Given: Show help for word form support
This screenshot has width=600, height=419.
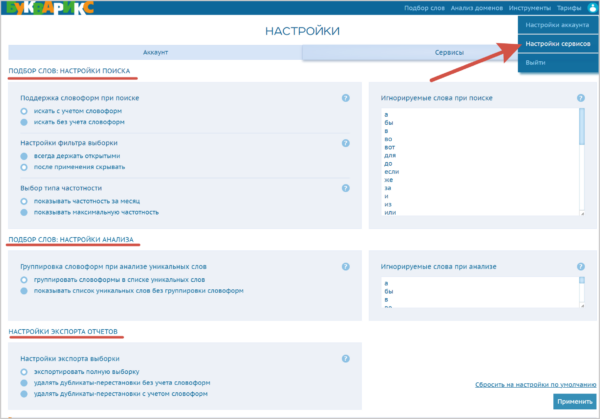Looking at the screenshot, I should [x=346, y=98].
